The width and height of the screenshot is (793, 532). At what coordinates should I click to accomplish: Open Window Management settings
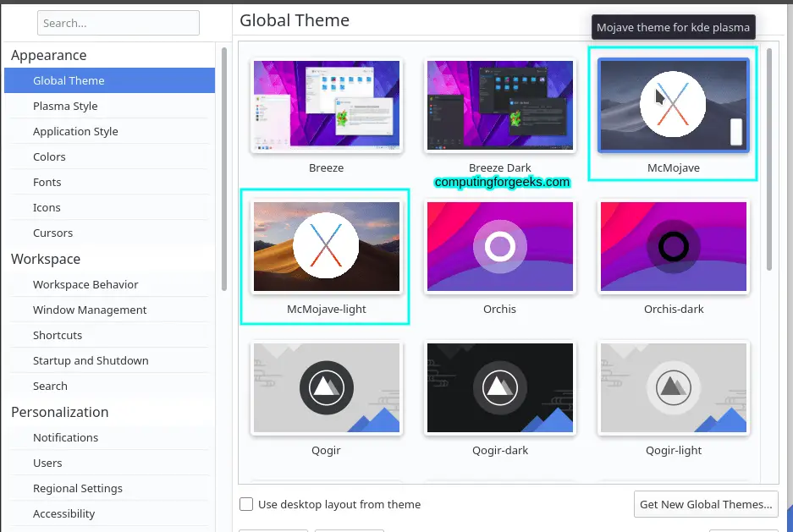pos(109,310)
